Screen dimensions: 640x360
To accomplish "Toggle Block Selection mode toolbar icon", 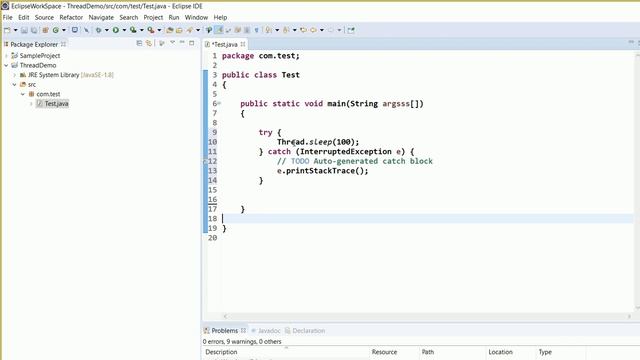I will coord(247,30).
